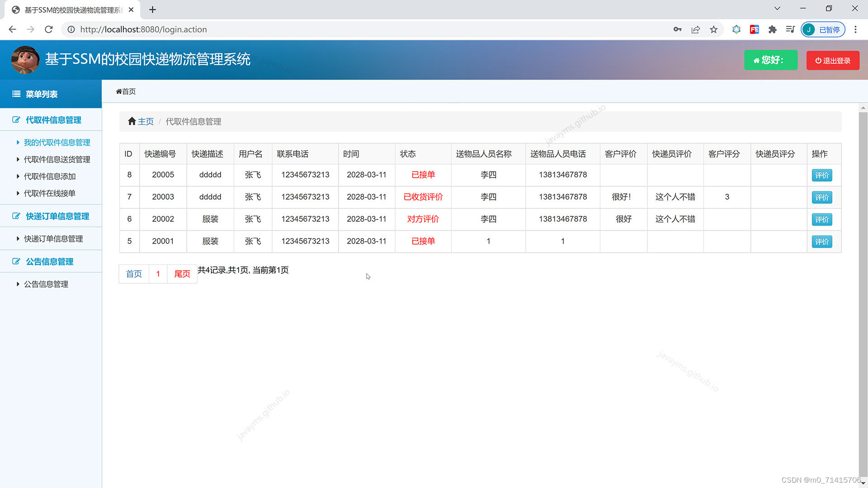
Task: Click the edit icon next to 代取件信息管理
Action: click(x=16, y=120)
